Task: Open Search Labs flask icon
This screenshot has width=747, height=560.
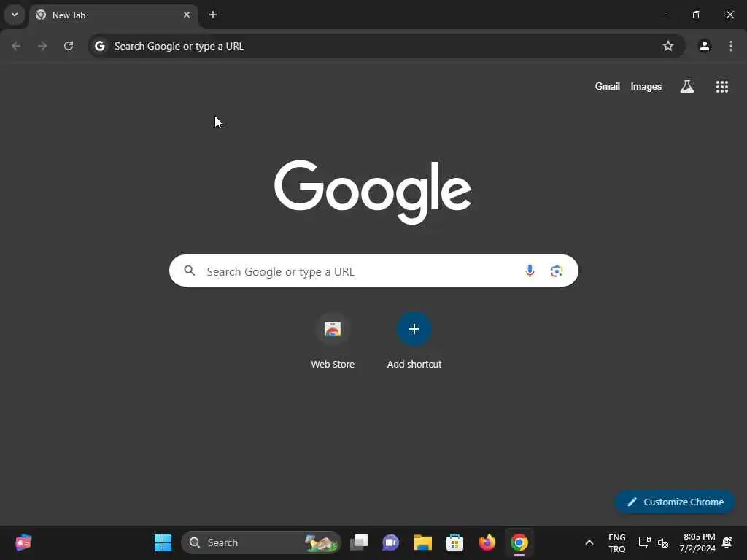Action: pos(687,86)
